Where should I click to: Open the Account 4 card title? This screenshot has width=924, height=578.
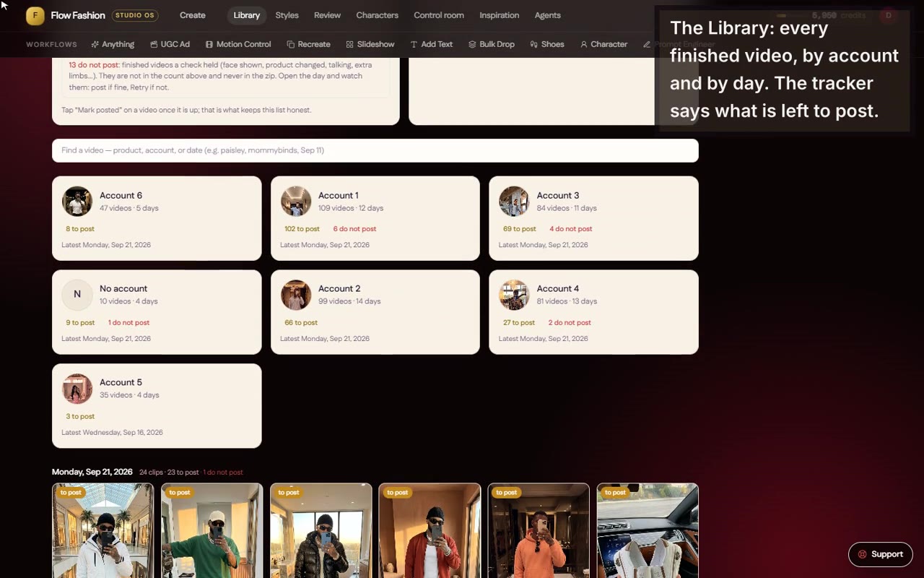(x=557, y=288)
